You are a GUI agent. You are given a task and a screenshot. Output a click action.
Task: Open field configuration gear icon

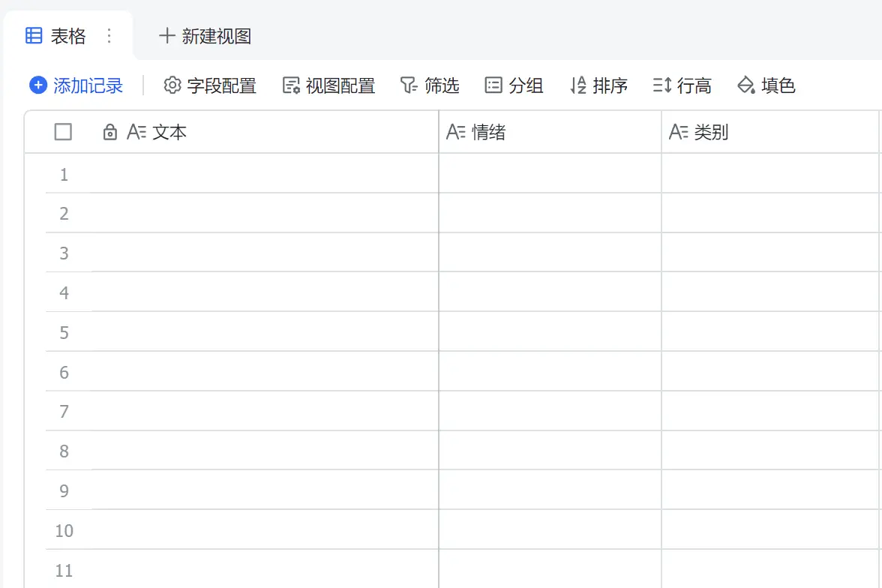coord(172,85)
